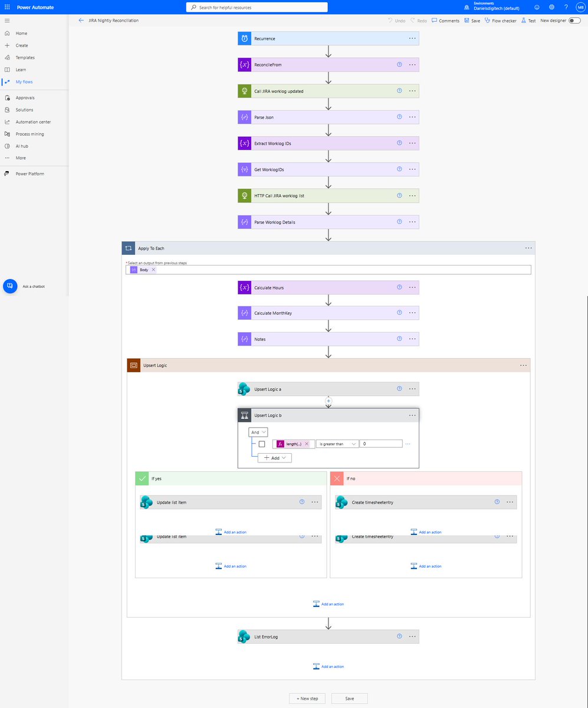Expand the Add dropdown in the condition
This screenshot has height=708, width=588.
coord(275,458)
